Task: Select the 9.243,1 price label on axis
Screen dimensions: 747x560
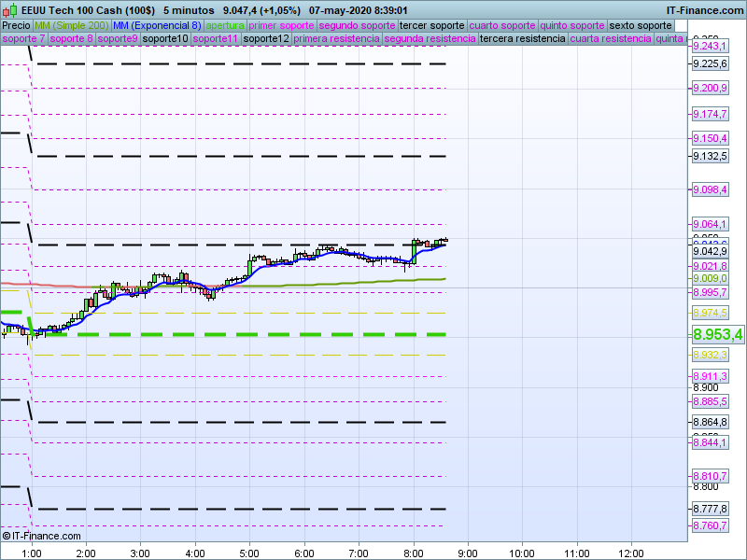Action: 710,47
